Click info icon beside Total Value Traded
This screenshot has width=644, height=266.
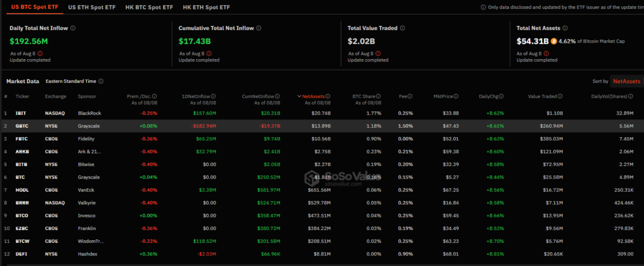402,28
